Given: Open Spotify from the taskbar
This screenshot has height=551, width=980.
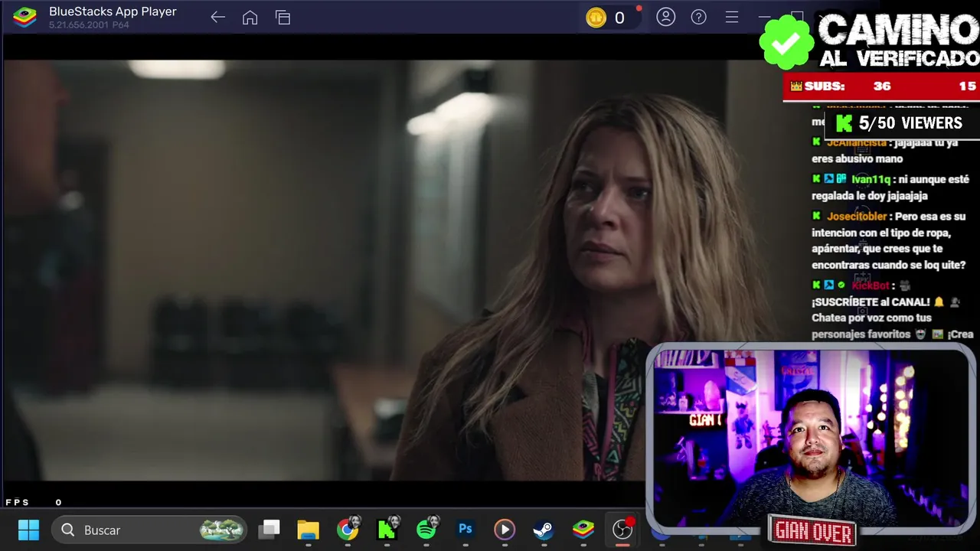Looking at the screenshot, I should (x=426, y=530).
